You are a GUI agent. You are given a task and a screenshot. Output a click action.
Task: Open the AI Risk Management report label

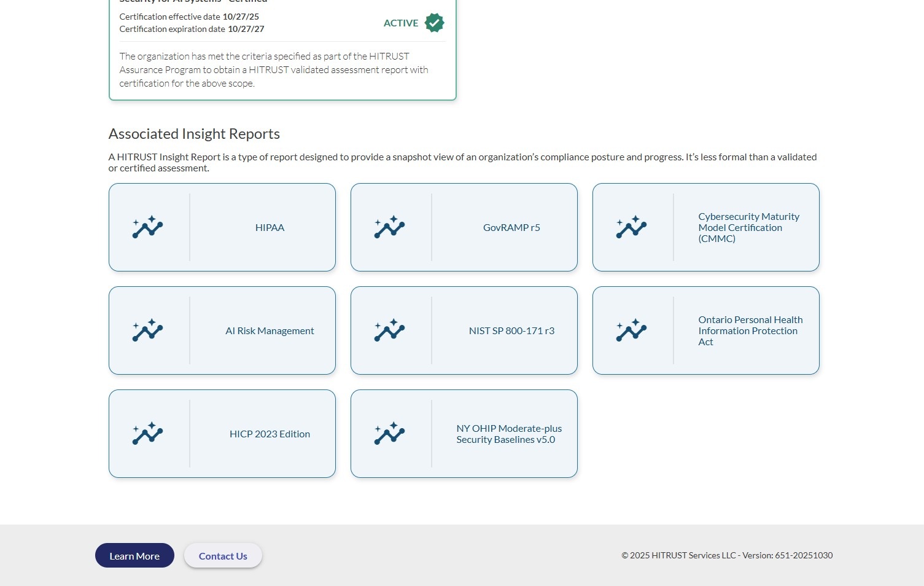[270, 331]
